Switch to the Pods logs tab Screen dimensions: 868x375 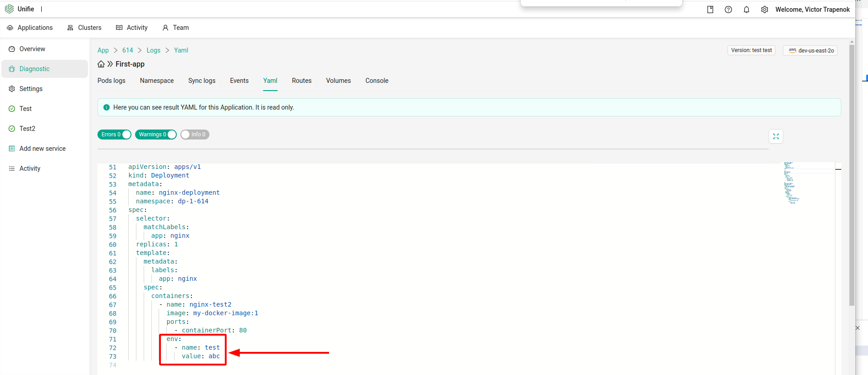point(111,81)
